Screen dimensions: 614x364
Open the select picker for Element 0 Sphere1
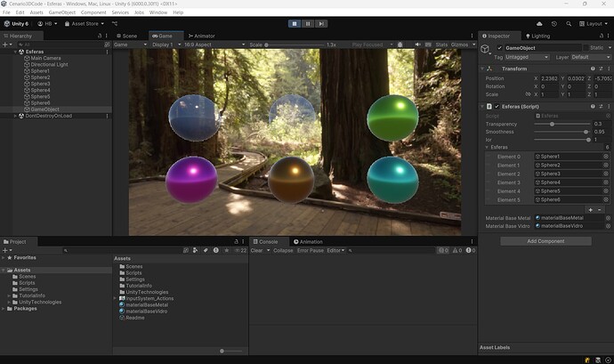click(606, 157)
